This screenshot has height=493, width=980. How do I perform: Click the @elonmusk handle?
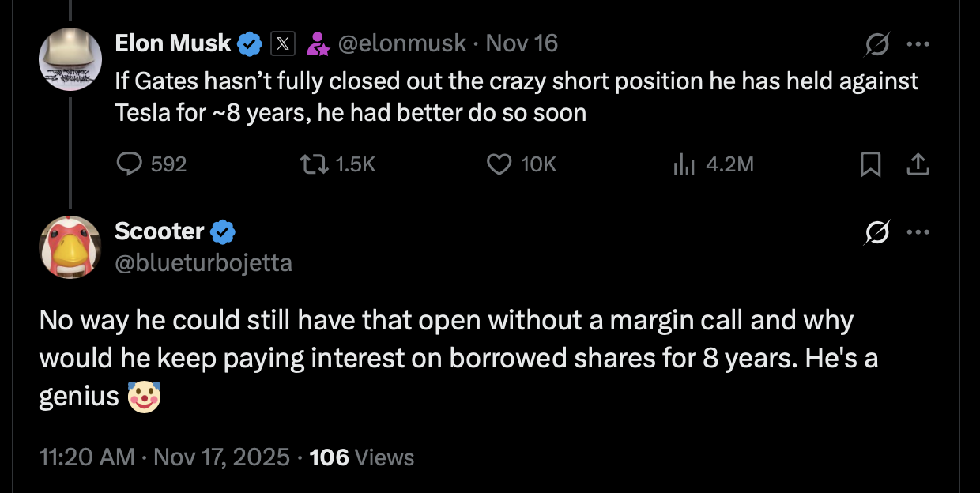[x=401, y=43]
